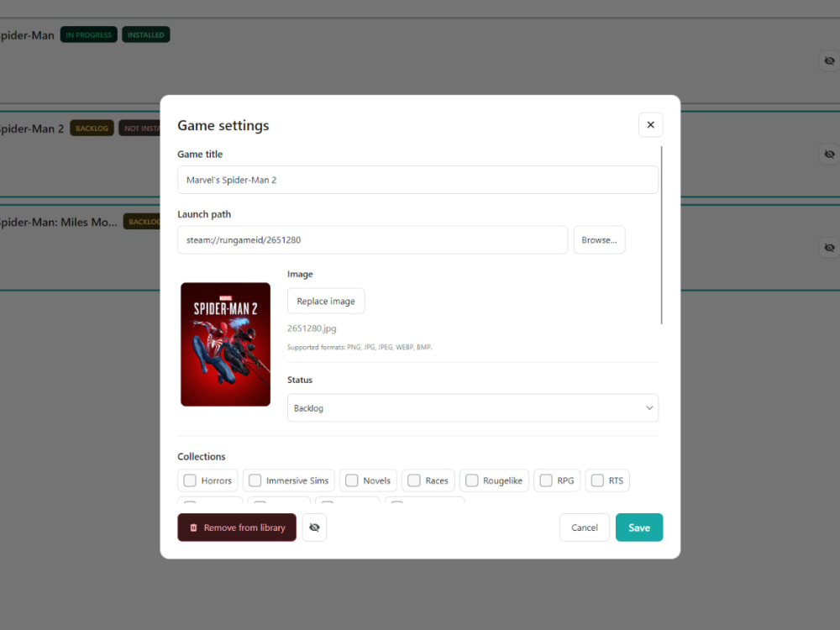Click the BACKLOG badge on Spider-Man 2 row
Screen dimensions: 840x630
(92, 129)
